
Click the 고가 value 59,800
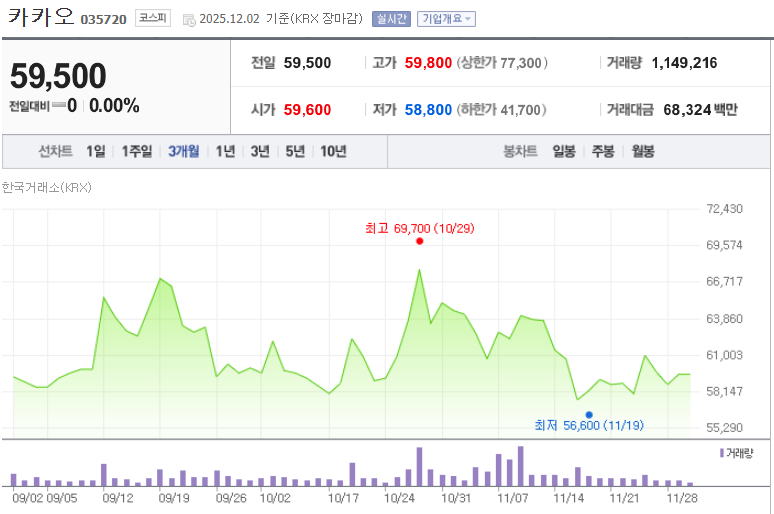pos(428,63)
